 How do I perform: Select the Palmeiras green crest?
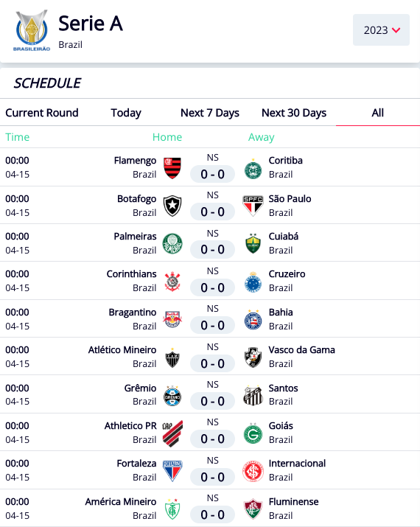tap(172, 244)
